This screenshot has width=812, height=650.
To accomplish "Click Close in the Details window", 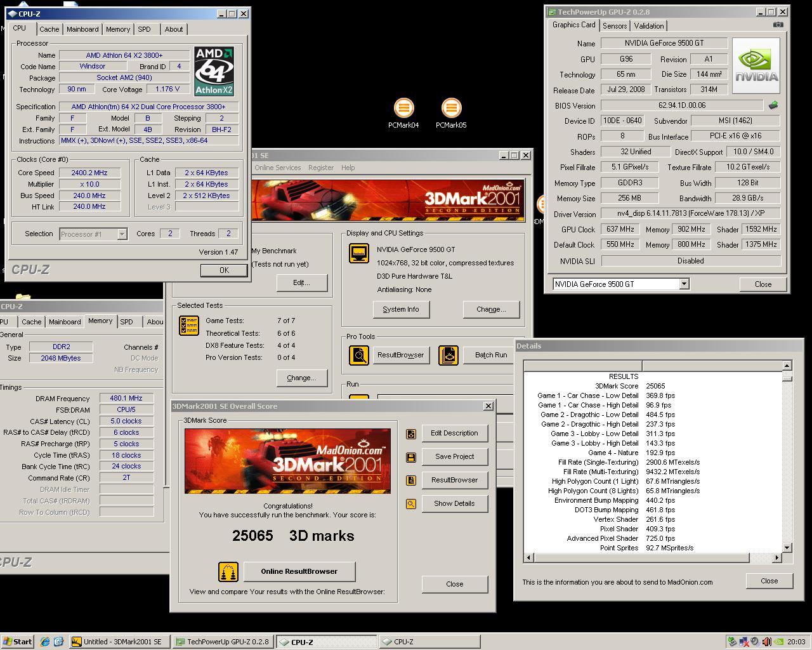I will [x=769, y=581].
